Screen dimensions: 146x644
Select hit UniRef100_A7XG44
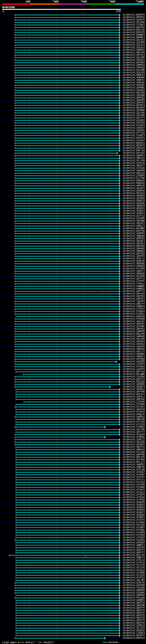point(134,497)
